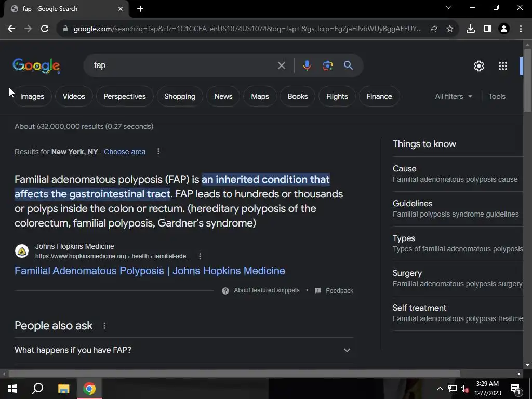The width and height of the screenshot is (532, 399).
Task: Click the Choose area link
Action: [x=125, y=152]
